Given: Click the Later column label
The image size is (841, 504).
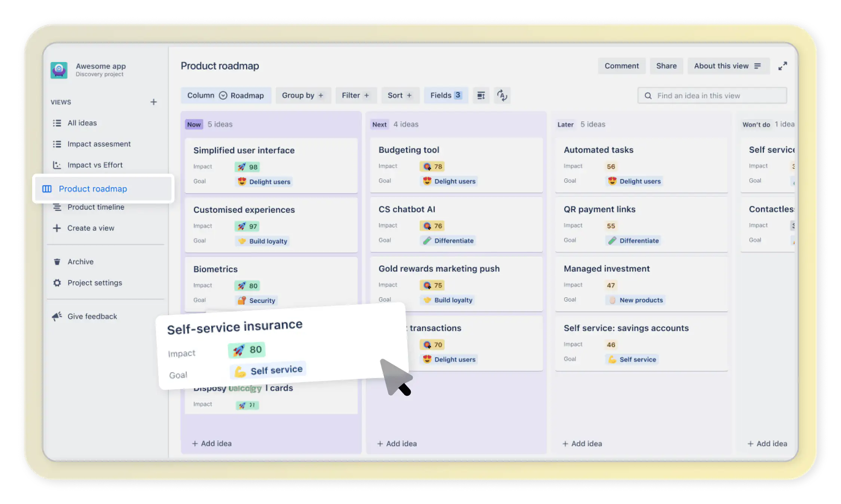Looking at the screenshot, I should pos(565,125).
